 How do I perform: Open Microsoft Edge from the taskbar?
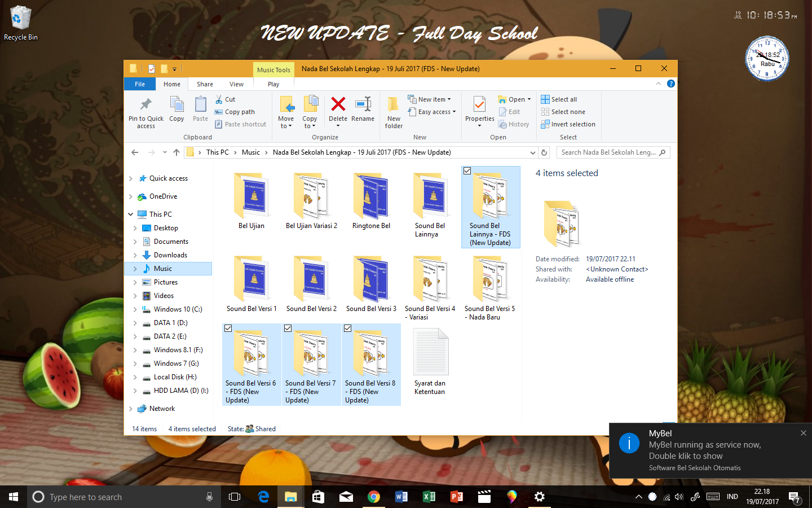tap(263, 497)
